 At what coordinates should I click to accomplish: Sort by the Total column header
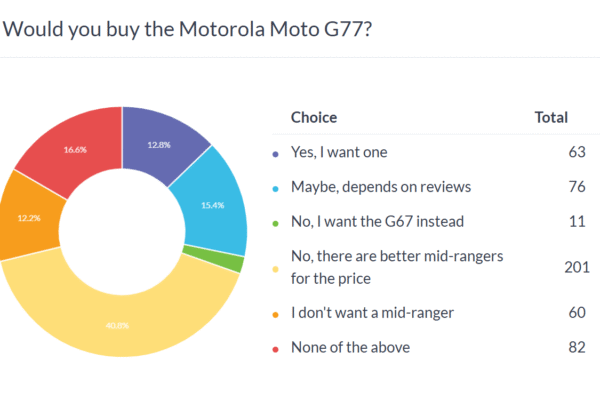(551, 117)
